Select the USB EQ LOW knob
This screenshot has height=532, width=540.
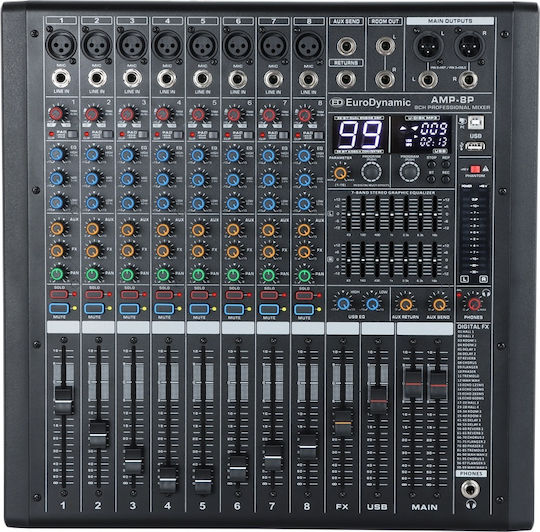pyautogui.click(x=372, y=304)
